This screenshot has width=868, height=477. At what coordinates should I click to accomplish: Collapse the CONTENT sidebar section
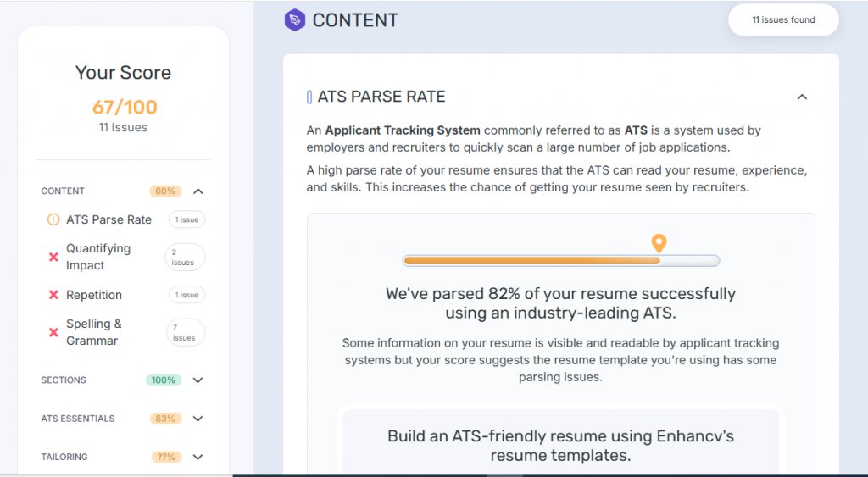(x=198, y=191)
